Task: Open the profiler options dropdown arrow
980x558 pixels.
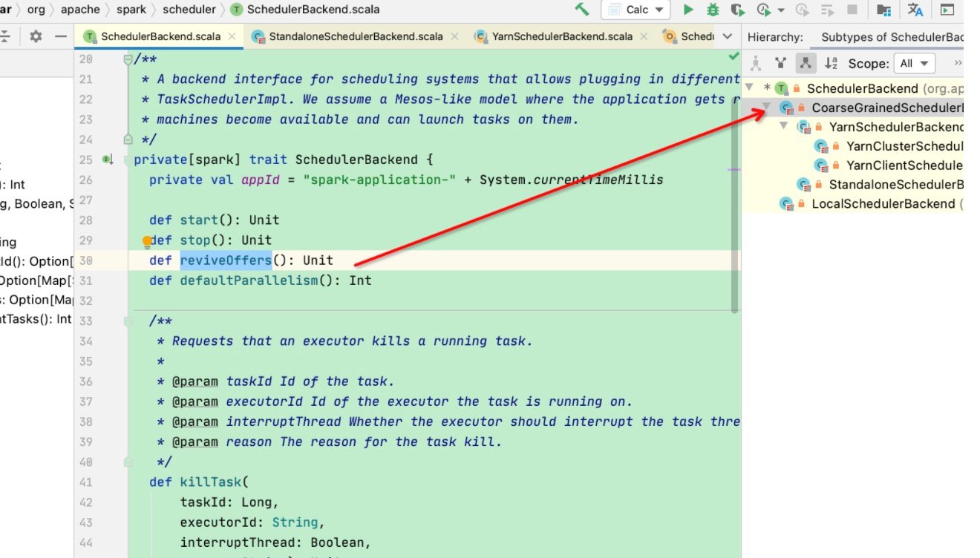Action: tap(781, 10)
